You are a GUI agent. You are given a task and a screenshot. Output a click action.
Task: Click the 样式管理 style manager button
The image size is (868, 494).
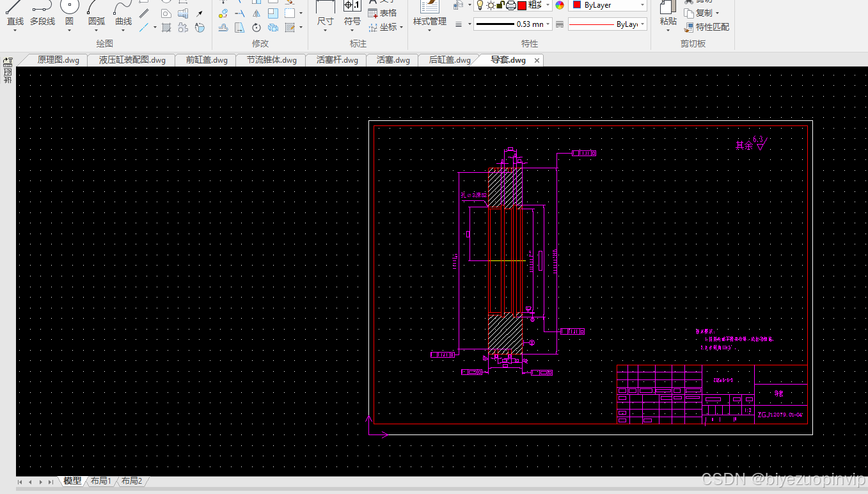[429, 13]
